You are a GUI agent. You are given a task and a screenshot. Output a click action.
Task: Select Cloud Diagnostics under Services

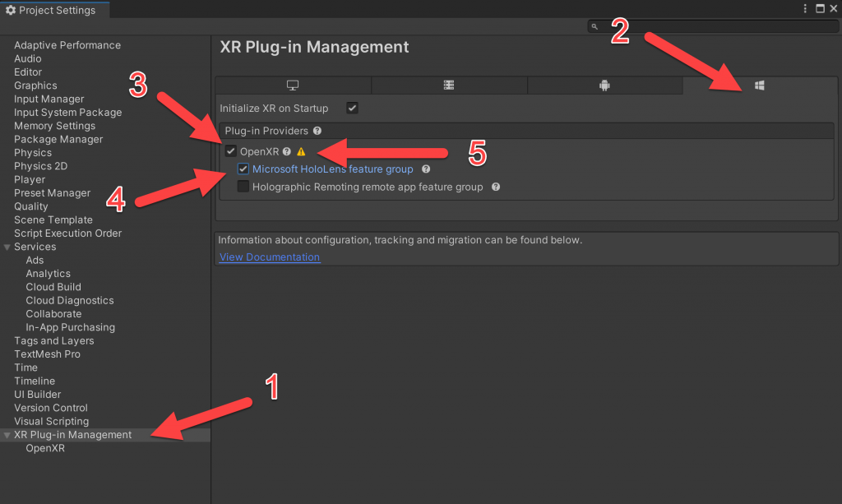tap(70, 300)
